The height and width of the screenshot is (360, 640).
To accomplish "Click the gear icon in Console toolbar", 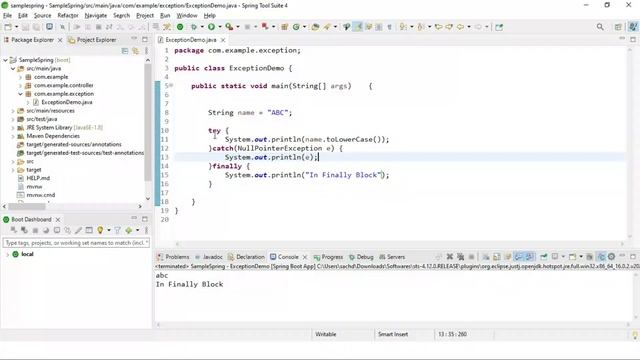I will (611, 257).
